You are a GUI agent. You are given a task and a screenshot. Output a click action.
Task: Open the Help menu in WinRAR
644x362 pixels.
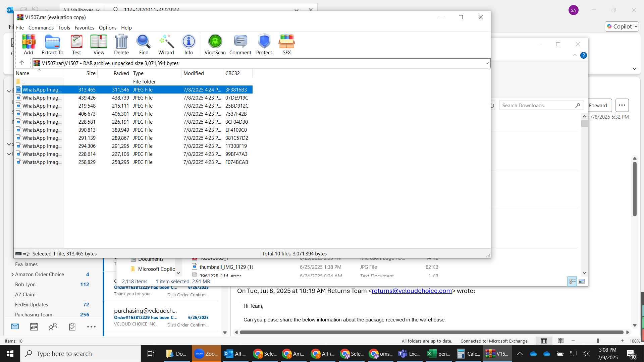click(126, 27)
